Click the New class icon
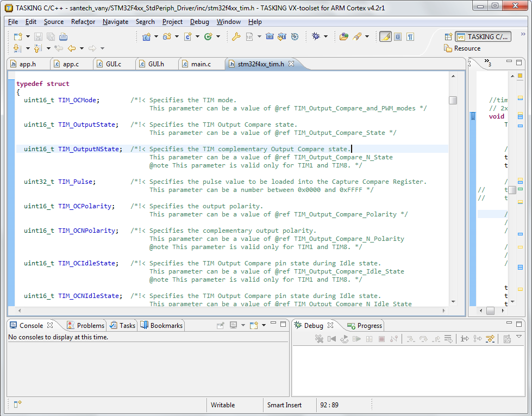The image size is (532, 416). coord(208,36)
